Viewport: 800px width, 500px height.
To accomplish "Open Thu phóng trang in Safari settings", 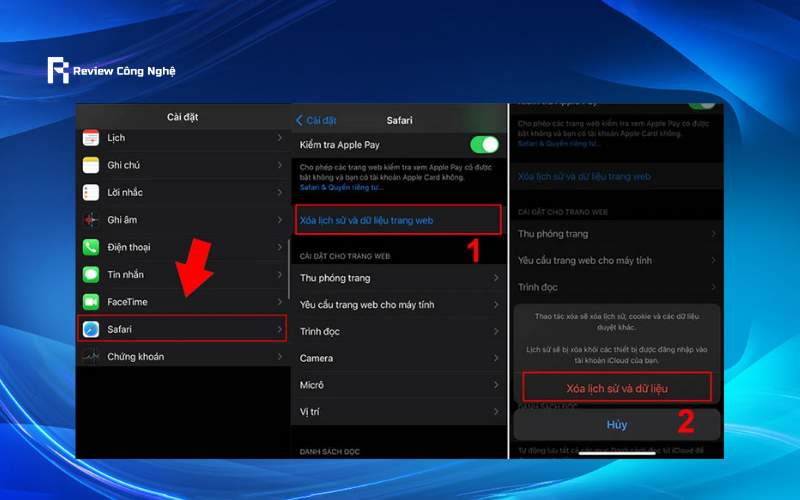I will [x=399, y=278].
